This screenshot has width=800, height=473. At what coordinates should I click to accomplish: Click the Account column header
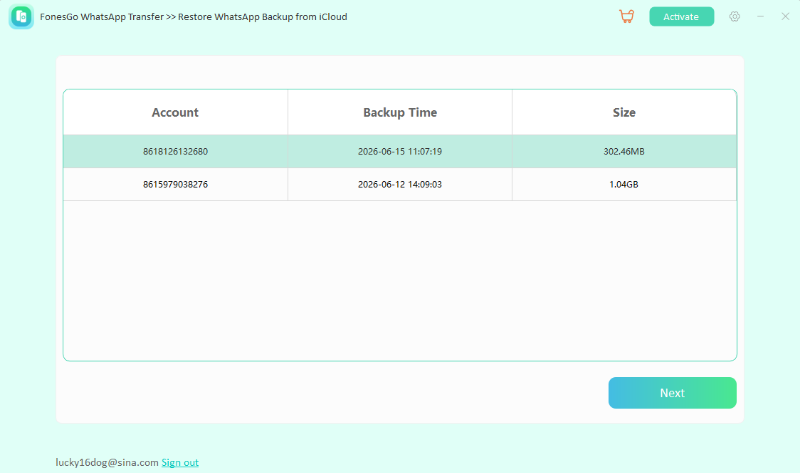[x=175, y=112]
